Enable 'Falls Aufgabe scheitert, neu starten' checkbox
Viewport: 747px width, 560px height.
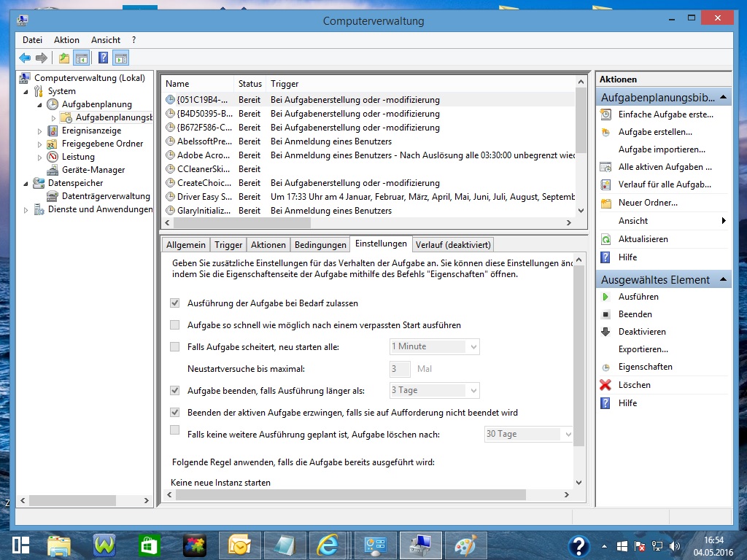[x=174, y=346]
